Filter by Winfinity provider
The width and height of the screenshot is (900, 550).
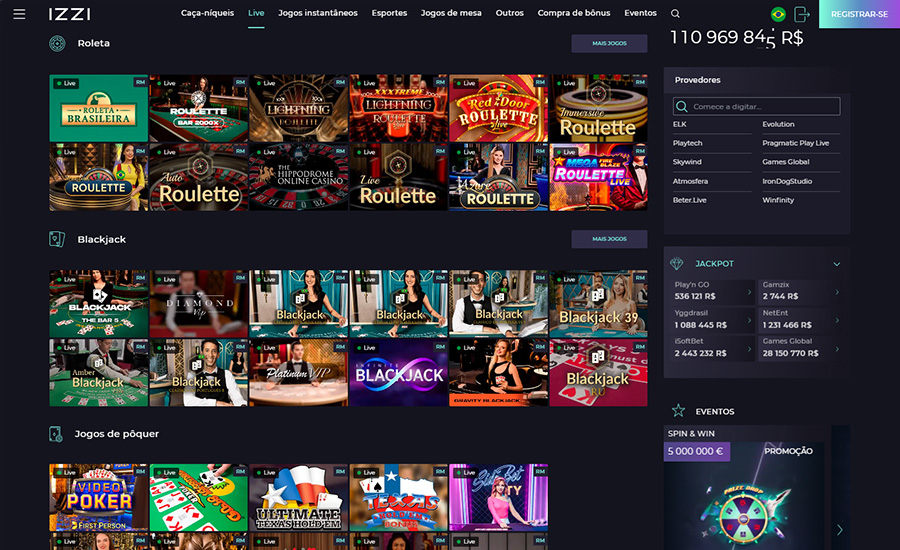coord(778,200)
